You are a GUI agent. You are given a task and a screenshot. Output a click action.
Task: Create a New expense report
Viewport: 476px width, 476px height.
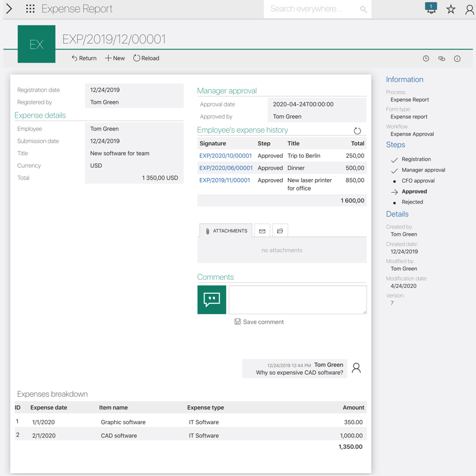115,58
